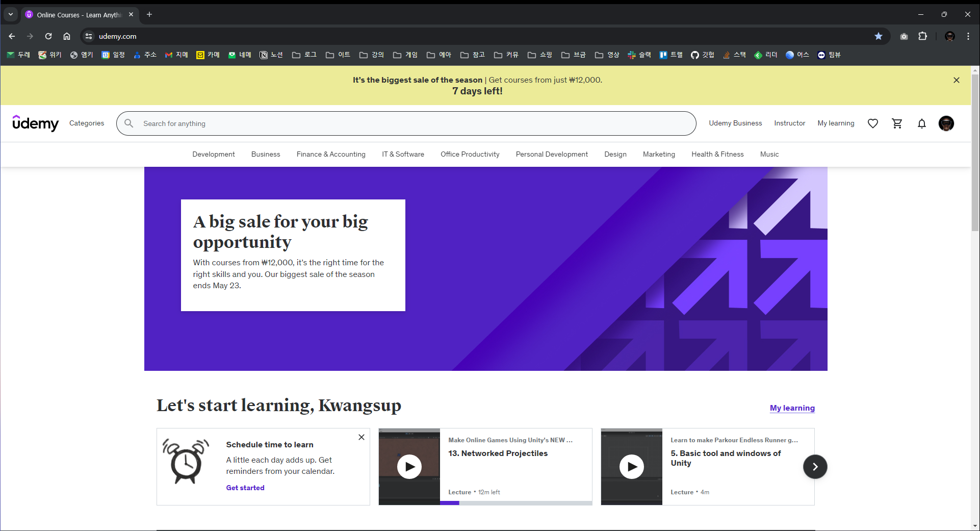Open the Marketing category
The width and height of the screenshot is (980, 531).
click(659, 154)
